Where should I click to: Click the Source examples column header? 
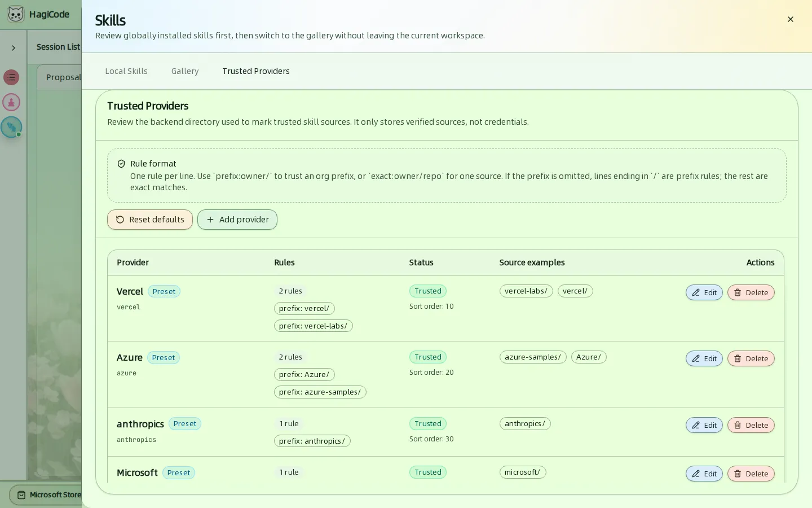(532, 262)
